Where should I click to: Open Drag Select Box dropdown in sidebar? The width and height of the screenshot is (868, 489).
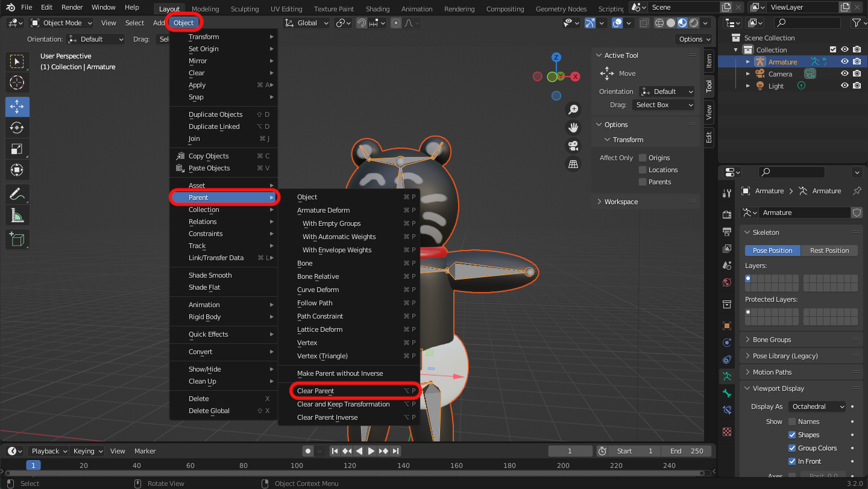(662, 105)
